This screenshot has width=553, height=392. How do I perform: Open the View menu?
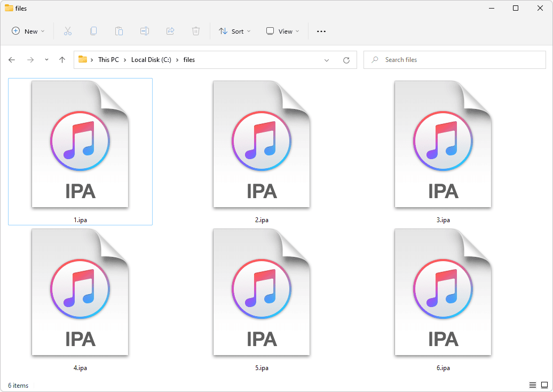(x=282, y=31)
